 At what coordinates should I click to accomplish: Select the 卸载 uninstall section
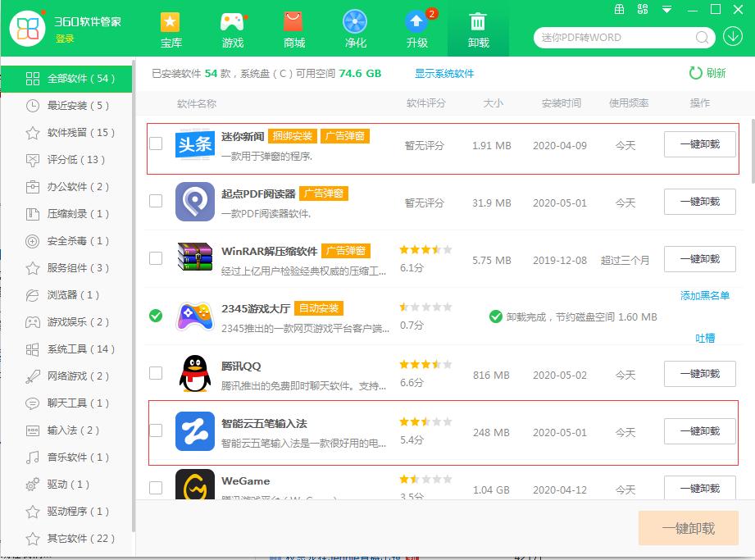478,29
